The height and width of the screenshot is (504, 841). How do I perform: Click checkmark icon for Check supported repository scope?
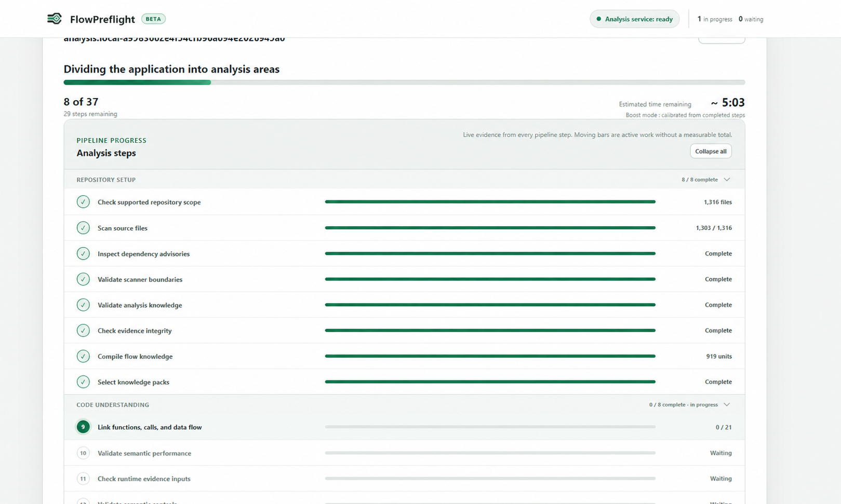[83, 202]
